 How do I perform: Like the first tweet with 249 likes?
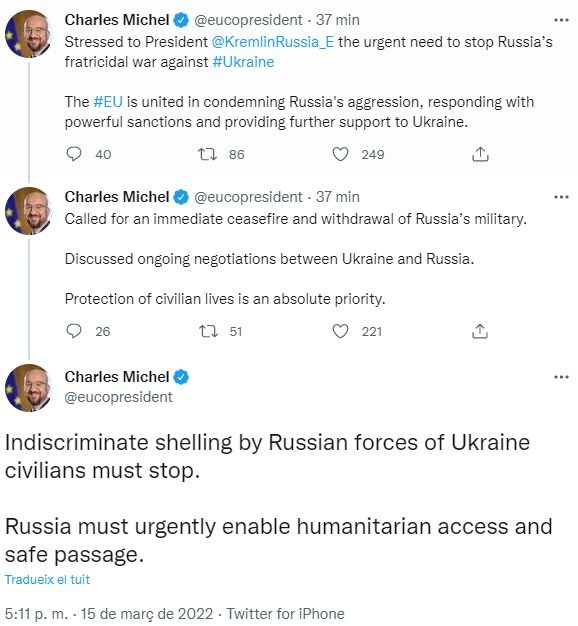pos(340,154)
